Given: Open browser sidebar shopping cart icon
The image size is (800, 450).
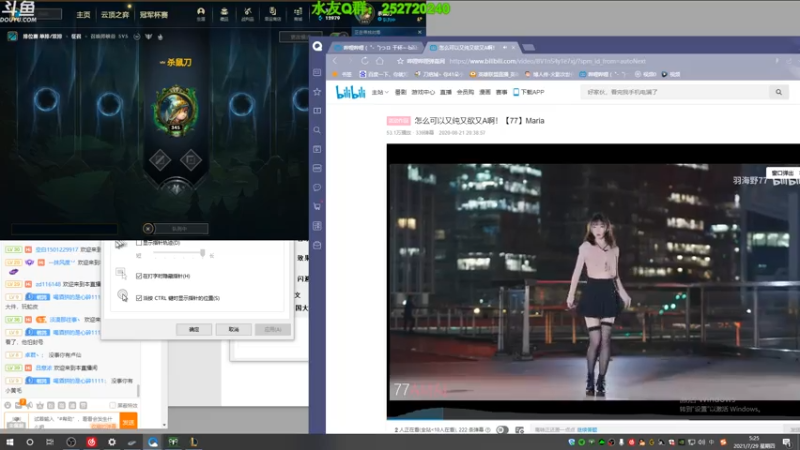Looking at the screenshot, I should [317, 207].
